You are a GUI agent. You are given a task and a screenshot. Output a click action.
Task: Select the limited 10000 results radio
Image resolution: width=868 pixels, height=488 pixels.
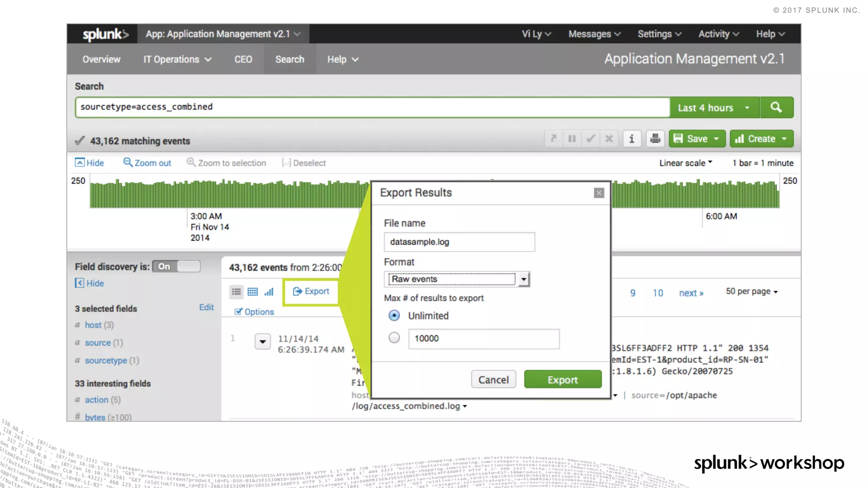[x=394, y=338]
